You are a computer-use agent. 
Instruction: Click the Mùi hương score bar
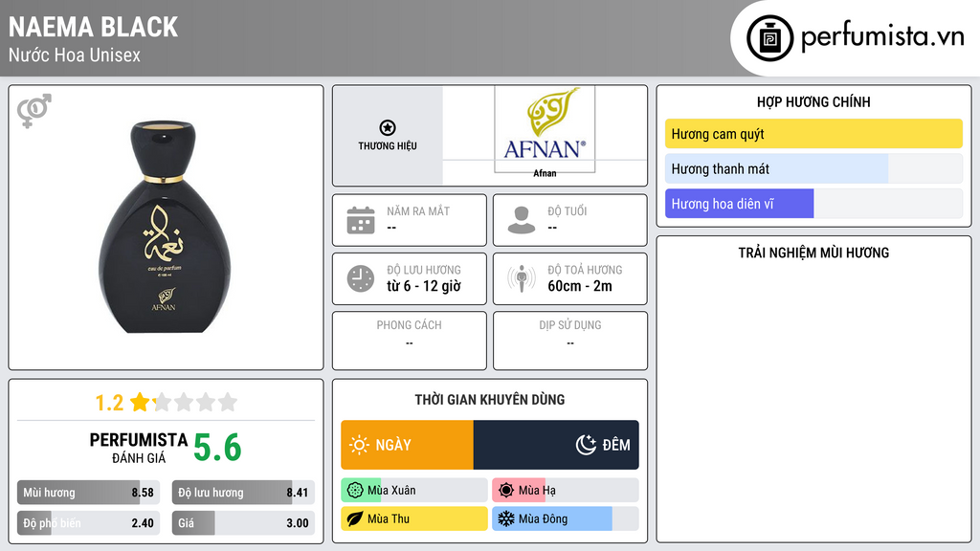(88, 494)
